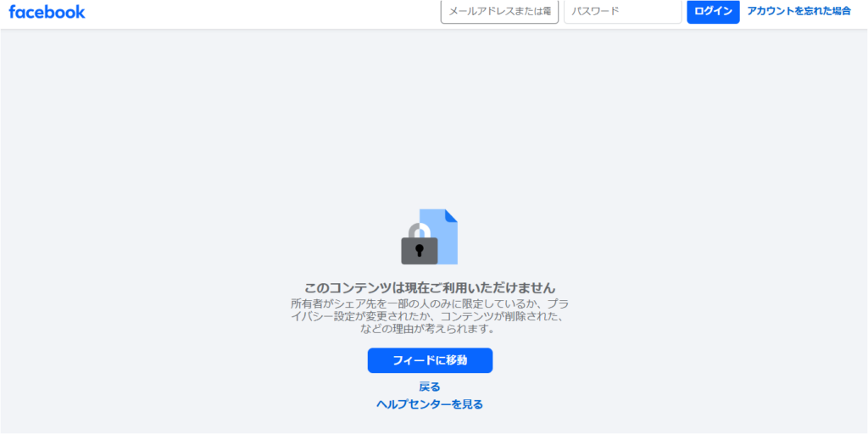Viewport: 868px width, 434px height.
Task: Click the locked document icon
Action: [430, 237]
